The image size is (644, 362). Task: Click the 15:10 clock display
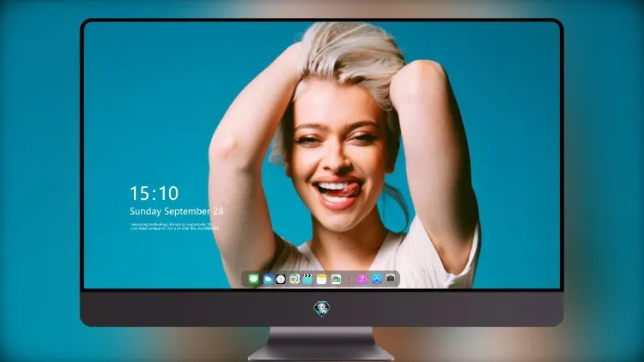tap(154, 193)
